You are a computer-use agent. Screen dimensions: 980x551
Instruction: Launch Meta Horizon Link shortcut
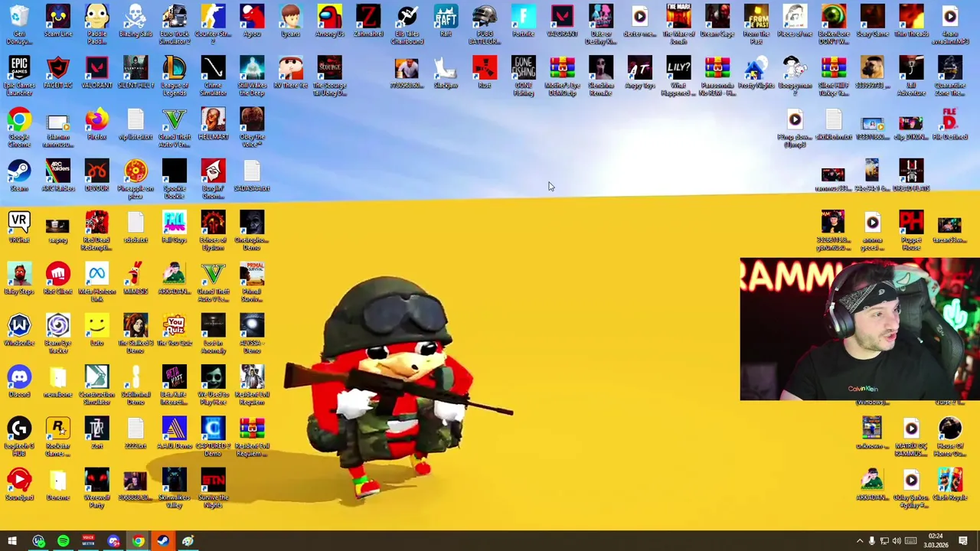[x=97, y=281]
